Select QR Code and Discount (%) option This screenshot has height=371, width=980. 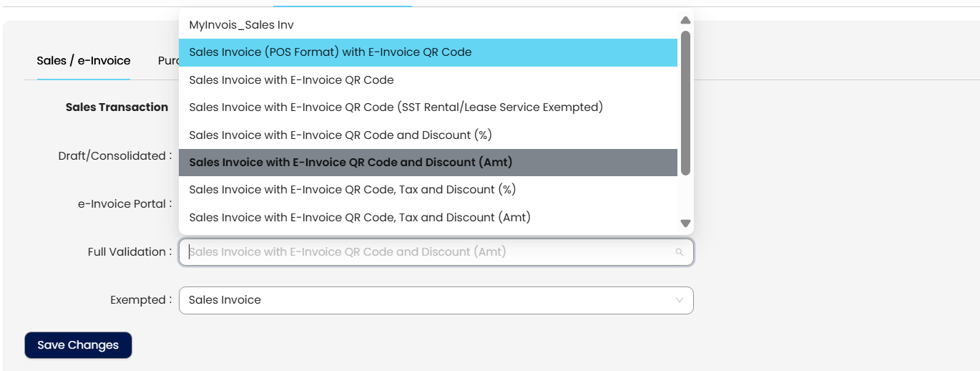tap(340, 135)
